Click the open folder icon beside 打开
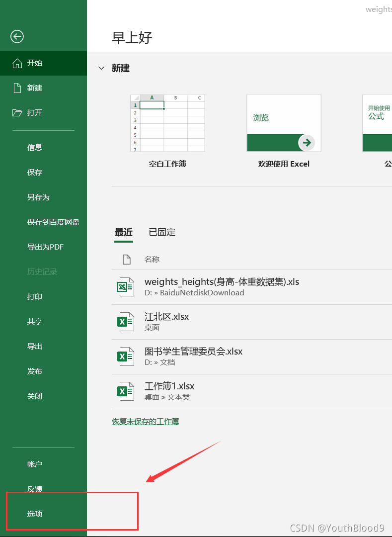Image resolution: width=392 pixels, height=537 pixels. click(x=17, y=113)
